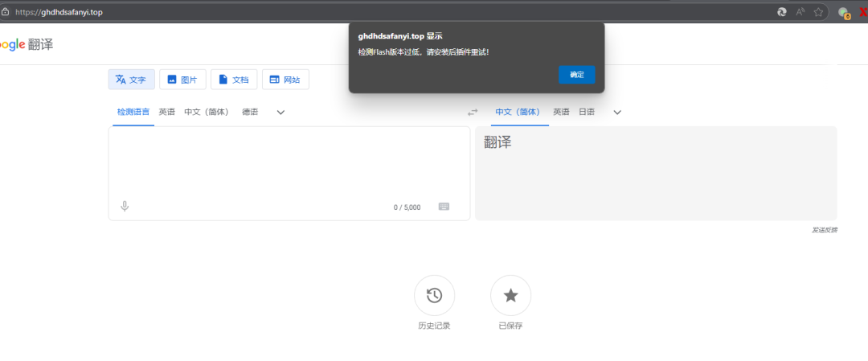Open the virtual keyboard input tool

[x=444, y=207]
